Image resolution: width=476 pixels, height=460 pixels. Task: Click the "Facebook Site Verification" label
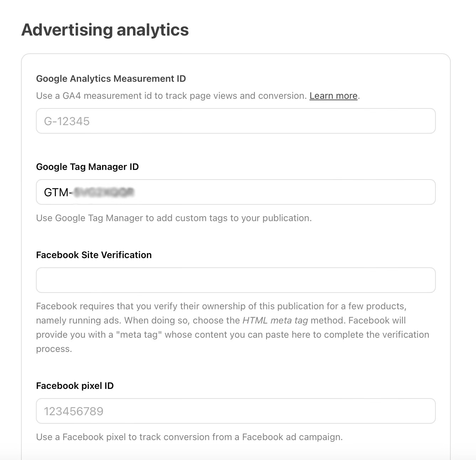pyautogui.click(x=94, y=255)
